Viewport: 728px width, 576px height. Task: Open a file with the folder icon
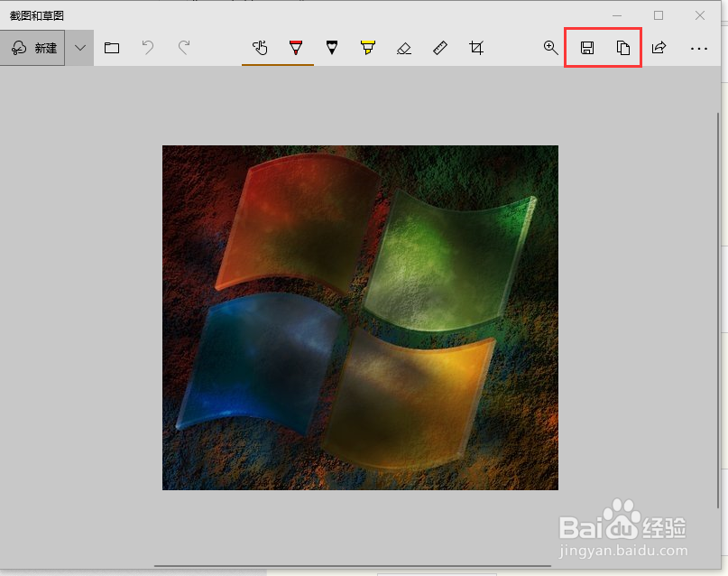pos(112,48)
